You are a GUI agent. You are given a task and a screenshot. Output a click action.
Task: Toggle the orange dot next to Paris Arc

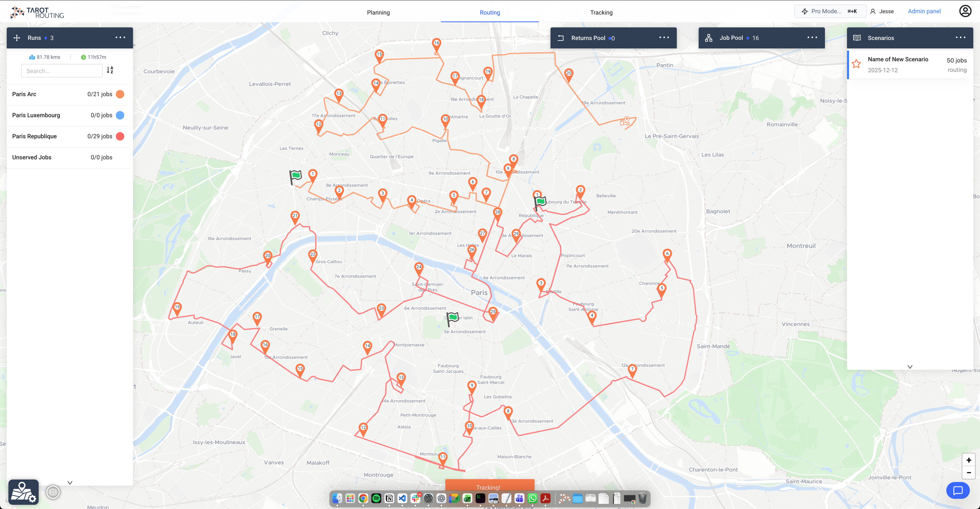120,94
